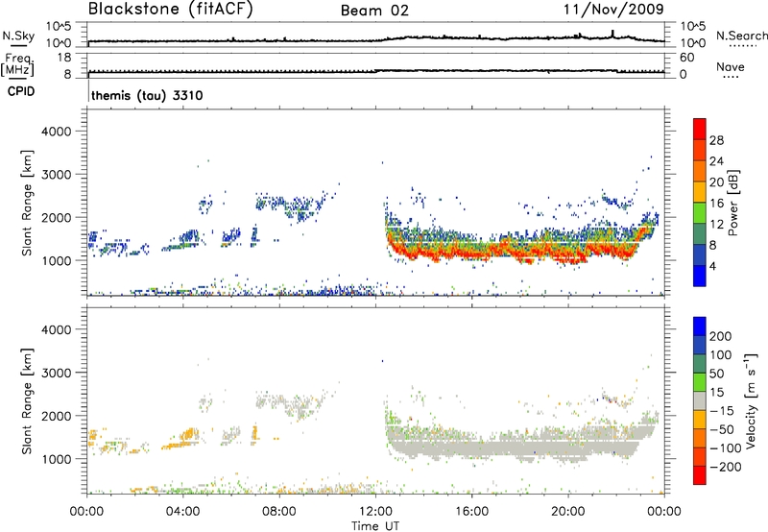This screenshot has width=768, height=532.
Task: Select the red band above 28 in Power bar
Action: coord(700,130)
